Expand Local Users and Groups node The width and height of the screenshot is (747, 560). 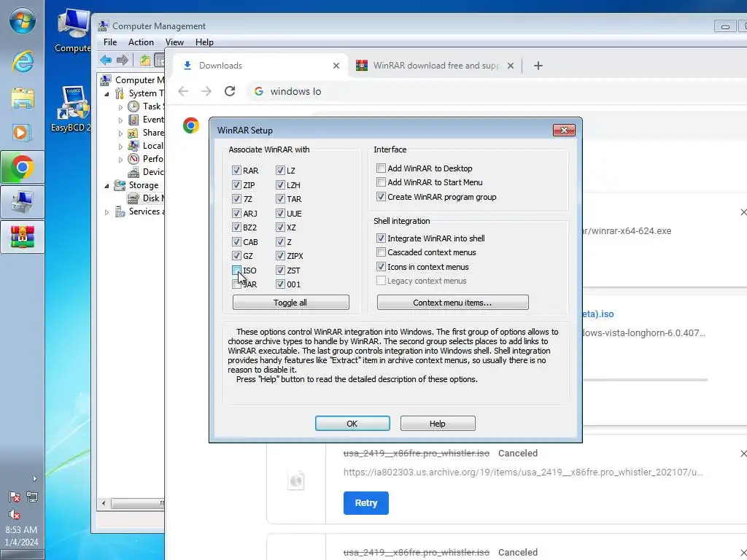point(120,146)
